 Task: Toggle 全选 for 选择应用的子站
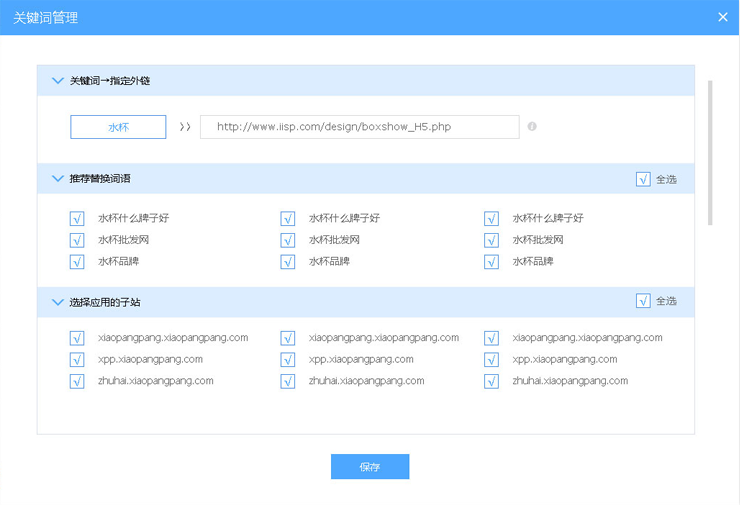[x=643, y=301]
